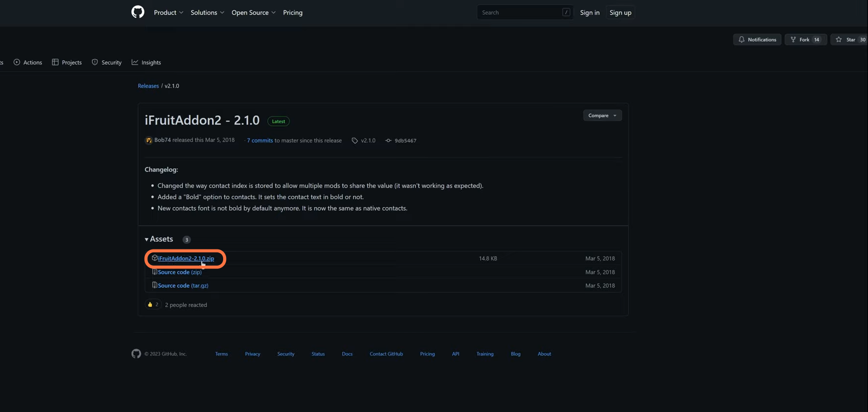Open the footer Pricing link

coord(427,354)
